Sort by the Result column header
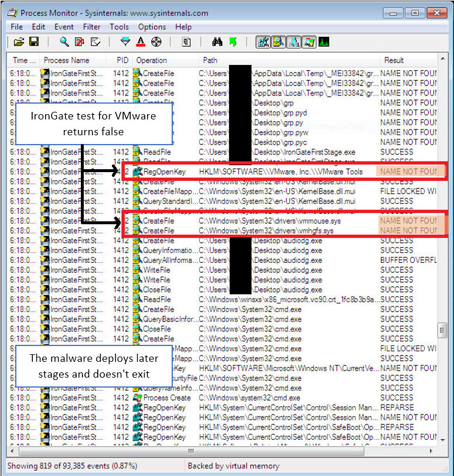 pos(408,60)
